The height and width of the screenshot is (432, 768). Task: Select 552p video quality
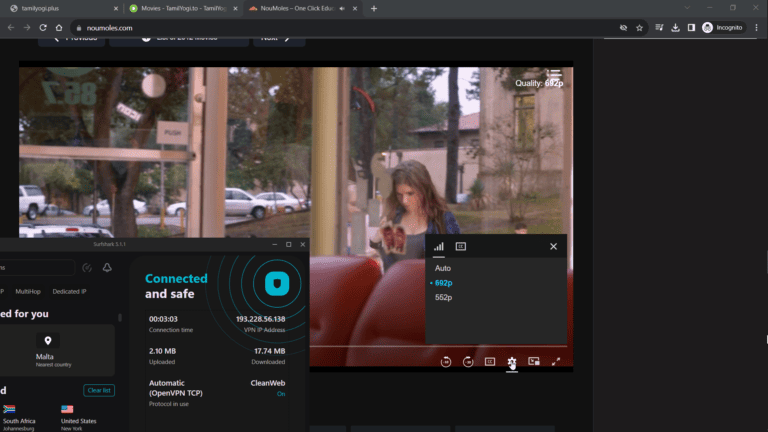444,298
